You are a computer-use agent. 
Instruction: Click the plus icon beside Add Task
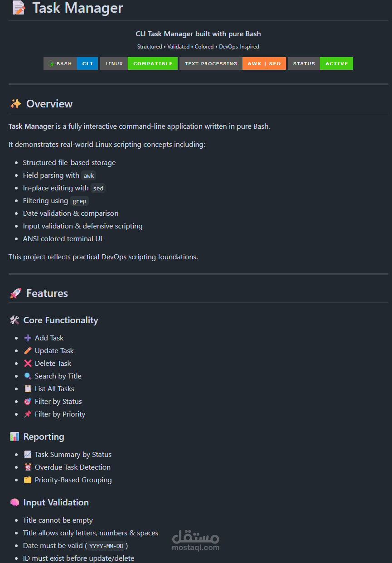point(28,338)
